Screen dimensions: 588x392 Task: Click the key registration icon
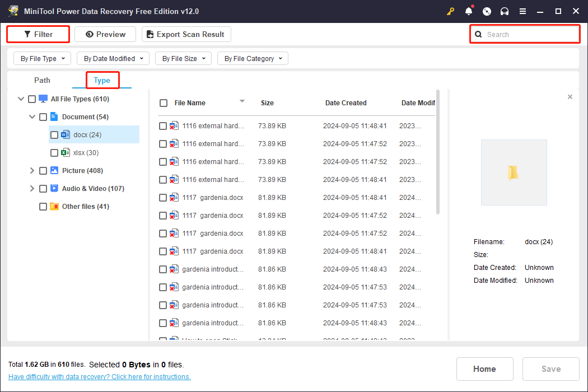(450, 11)
